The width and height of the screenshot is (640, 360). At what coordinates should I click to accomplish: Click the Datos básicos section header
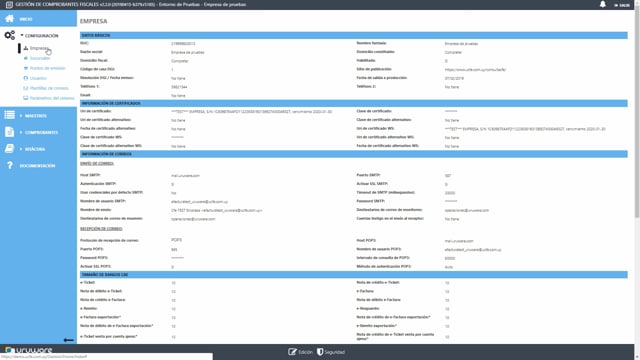pyautogui.click(x=353, y=36)
